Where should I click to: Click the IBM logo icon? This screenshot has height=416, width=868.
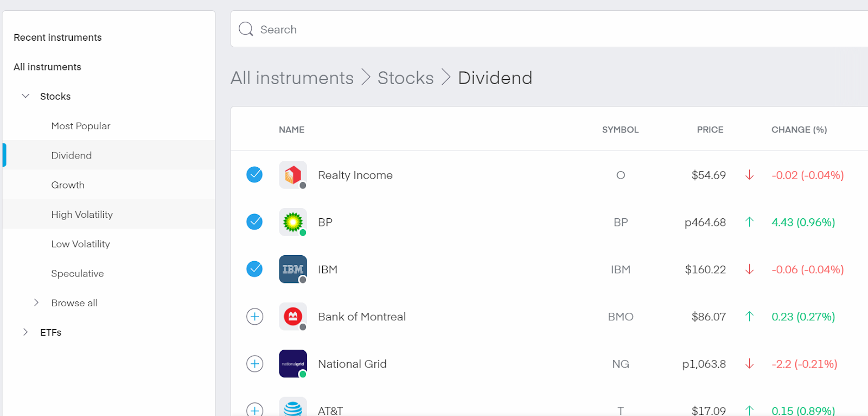[293, 269]
